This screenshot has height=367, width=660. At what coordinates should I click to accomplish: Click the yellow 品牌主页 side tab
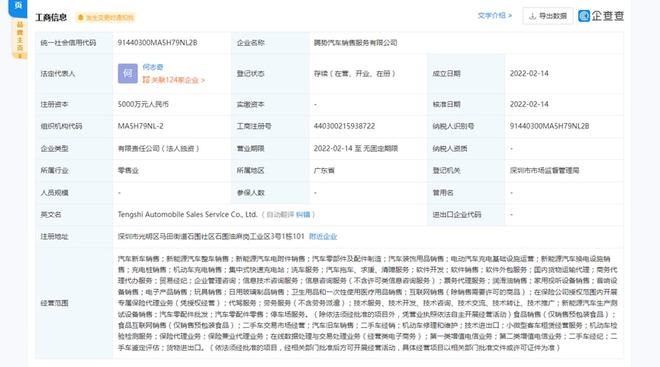click(19, 39)
